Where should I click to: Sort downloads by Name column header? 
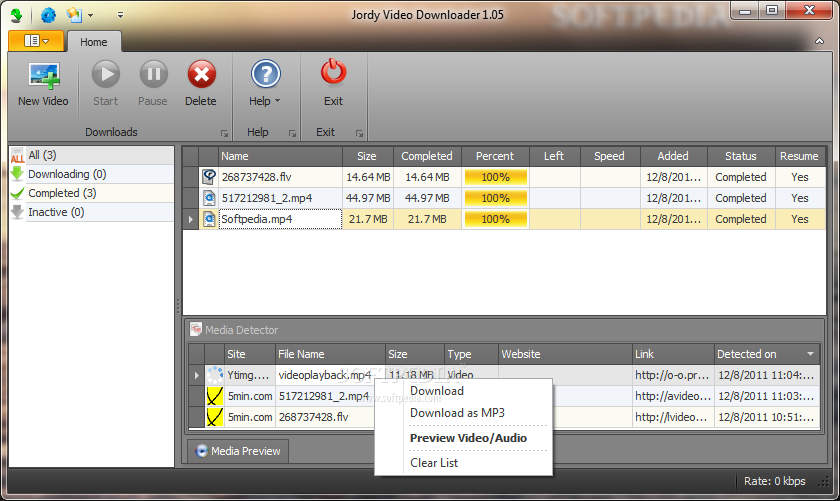pos(280,156)
